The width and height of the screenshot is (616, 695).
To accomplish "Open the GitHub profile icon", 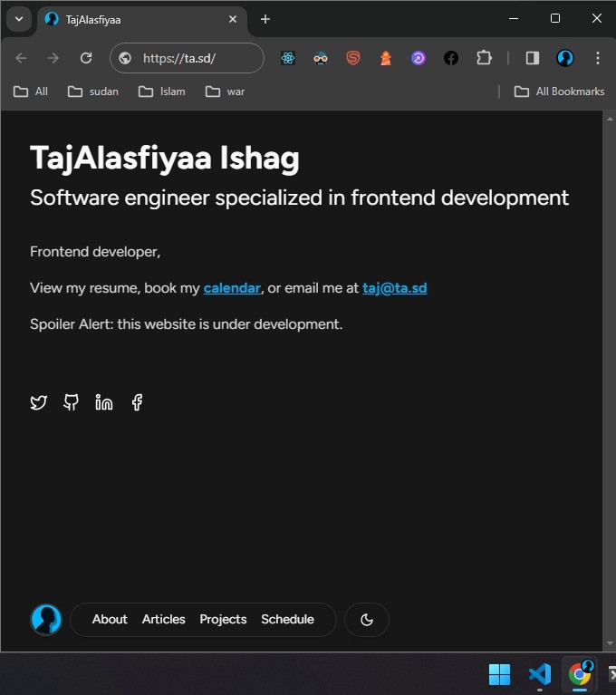I will 71,402.
